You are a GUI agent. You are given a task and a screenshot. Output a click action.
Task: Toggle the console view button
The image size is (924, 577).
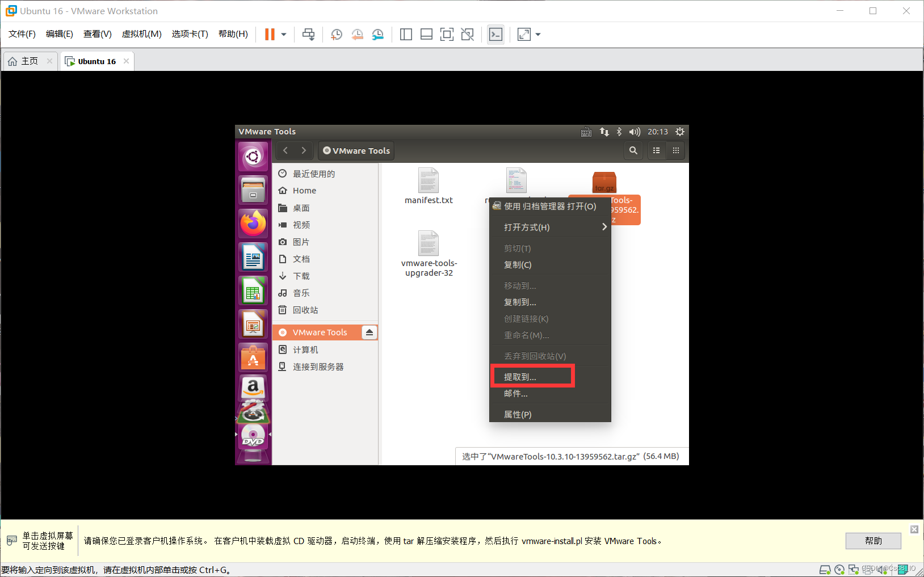click(x=495, y=35)
